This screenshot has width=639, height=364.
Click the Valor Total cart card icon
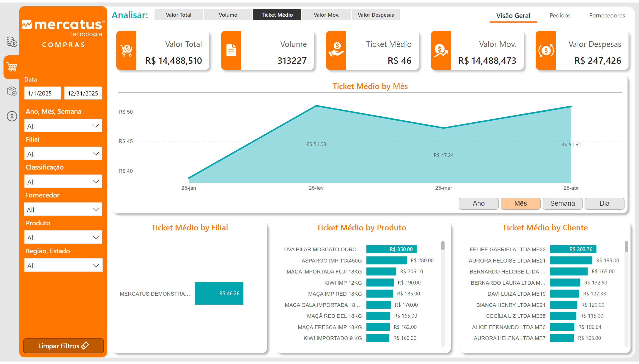click(126, 50)
